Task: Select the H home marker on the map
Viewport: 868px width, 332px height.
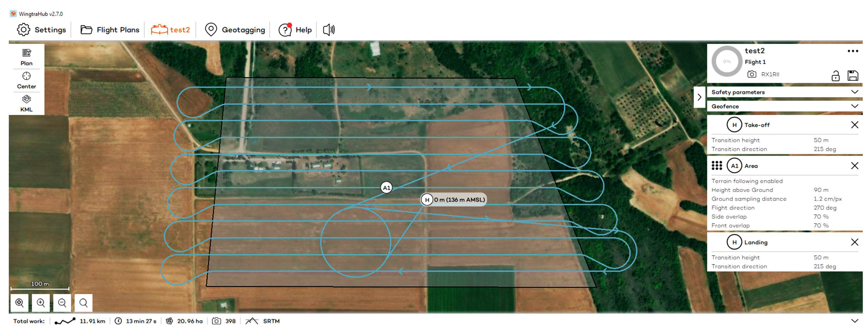Action: tap(427, 200)
